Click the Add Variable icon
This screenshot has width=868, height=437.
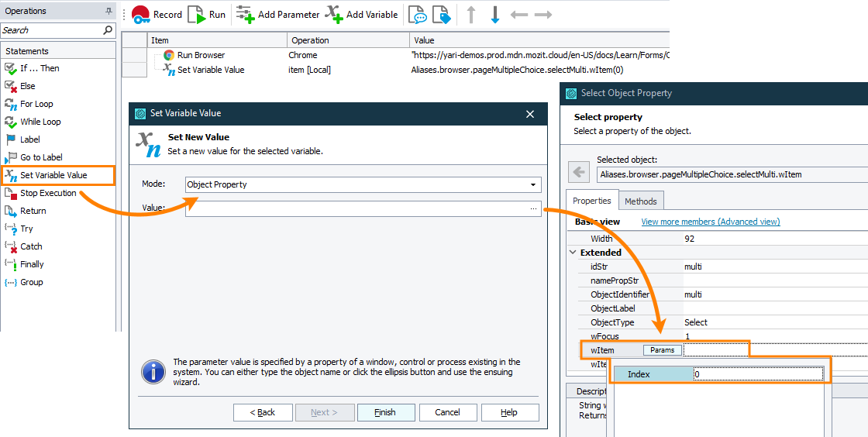(333, 14)
